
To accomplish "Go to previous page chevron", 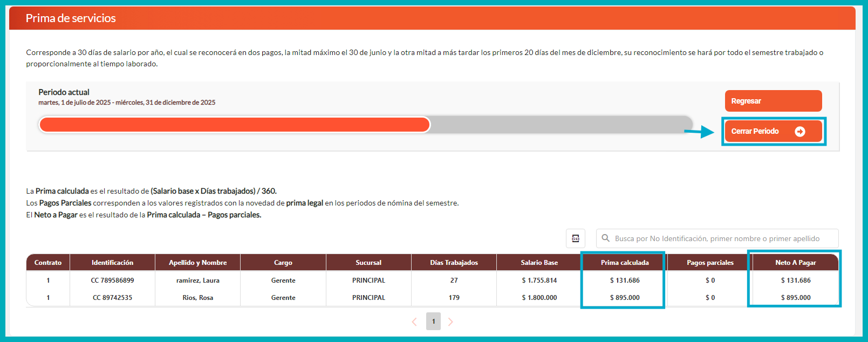I will point(414,322).
